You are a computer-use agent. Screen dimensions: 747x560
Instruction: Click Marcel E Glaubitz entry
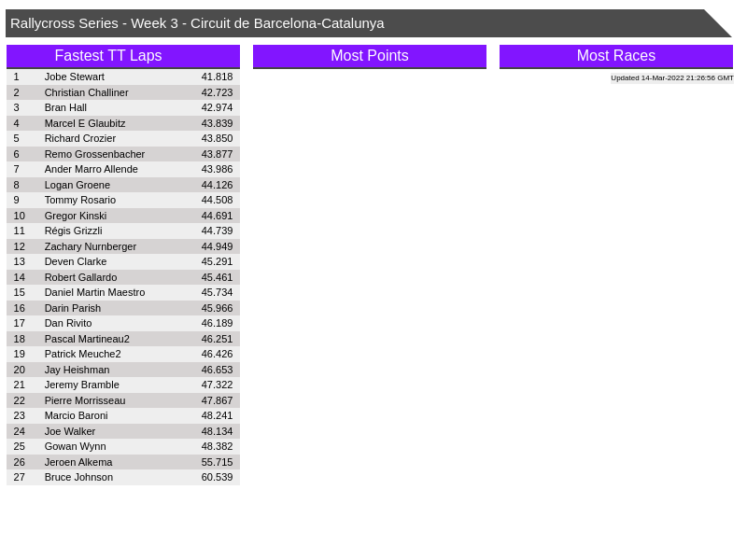pyautogui.click(x=85, y=123)
